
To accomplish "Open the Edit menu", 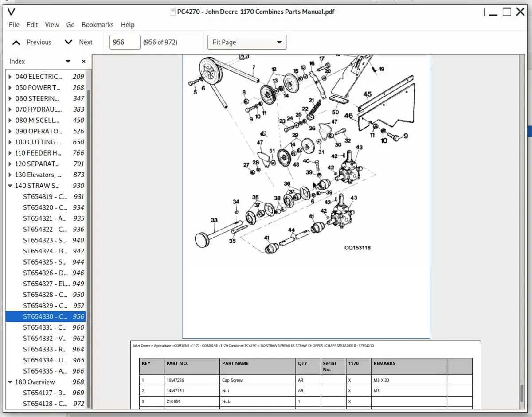I will pyautogui.click(x=32, y=25).
